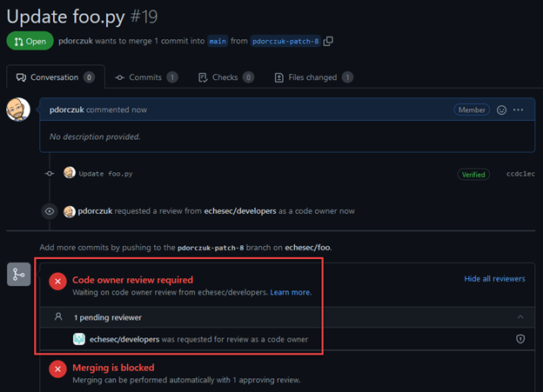Viewport: 543px width, 392px height.
Task: Click the main base branch link
Action: tap(217, 41)
